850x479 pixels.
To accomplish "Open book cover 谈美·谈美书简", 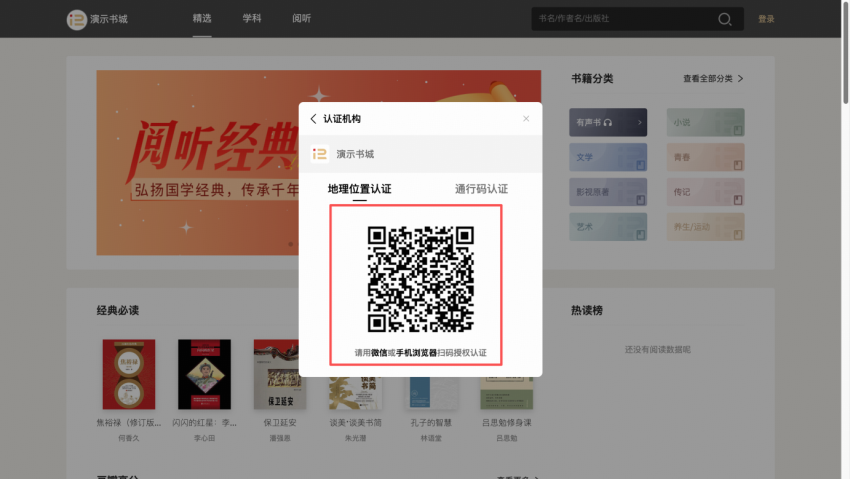I will (x=356, y=393).
